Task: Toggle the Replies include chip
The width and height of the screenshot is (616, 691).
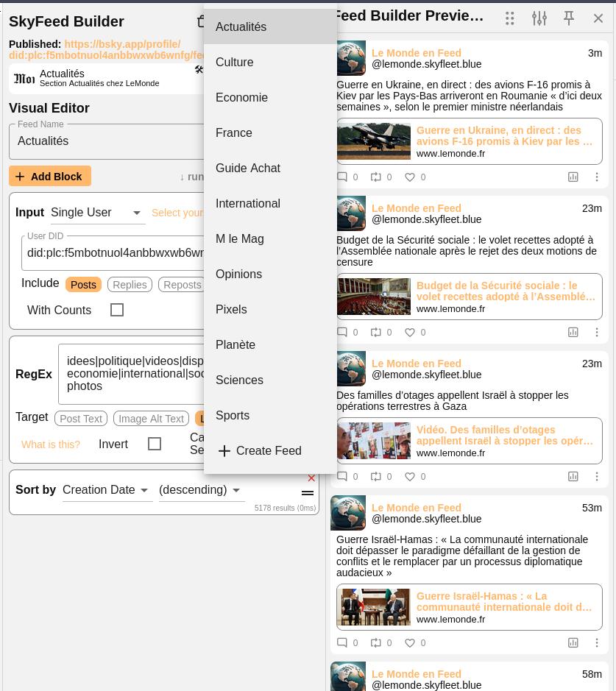Action: [130, 284]
